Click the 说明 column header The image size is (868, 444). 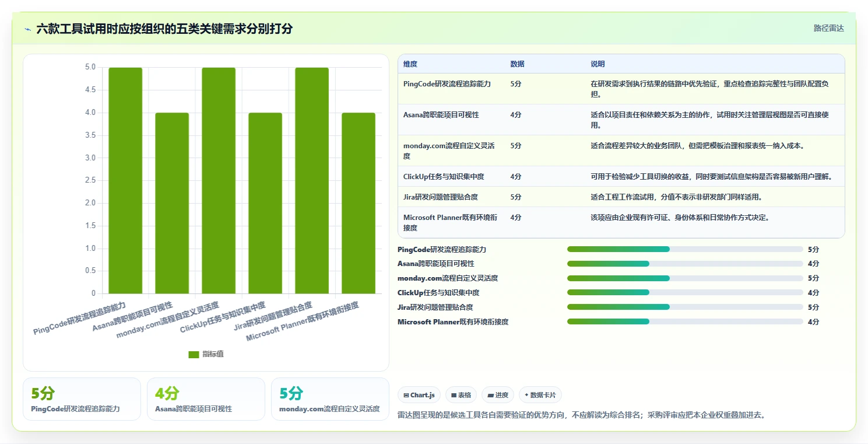tap(598, 64)
